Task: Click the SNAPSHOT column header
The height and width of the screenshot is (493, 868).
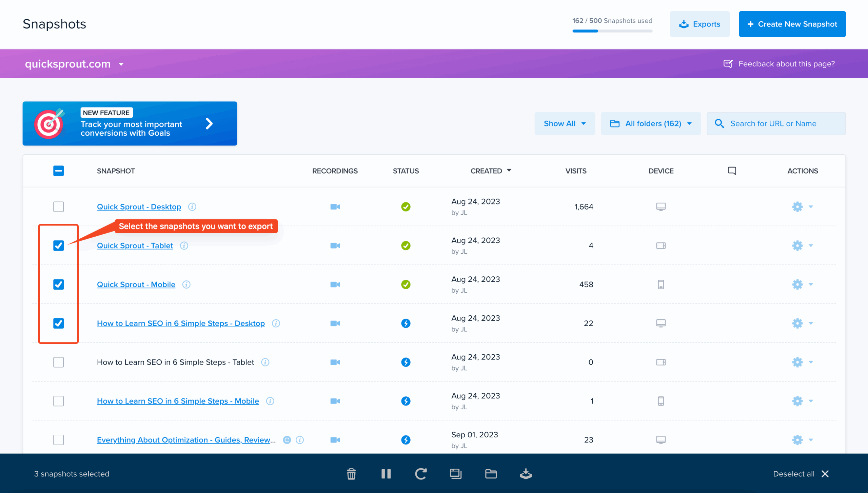Action: [x=116, y=171]
